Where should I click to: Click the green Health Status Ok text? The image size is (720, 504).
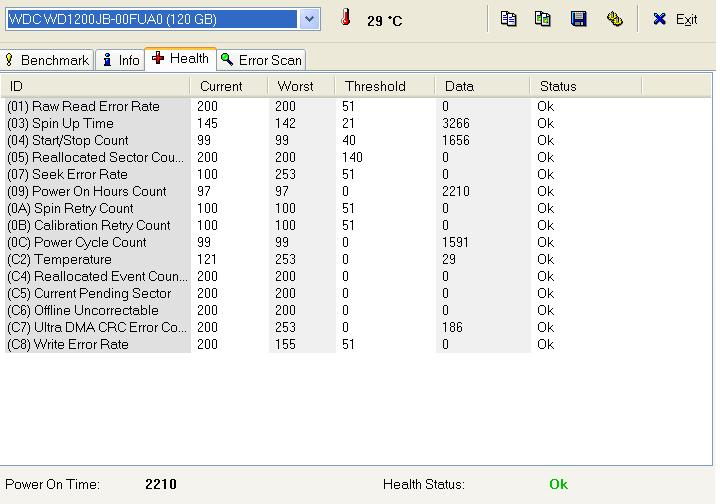558,484
